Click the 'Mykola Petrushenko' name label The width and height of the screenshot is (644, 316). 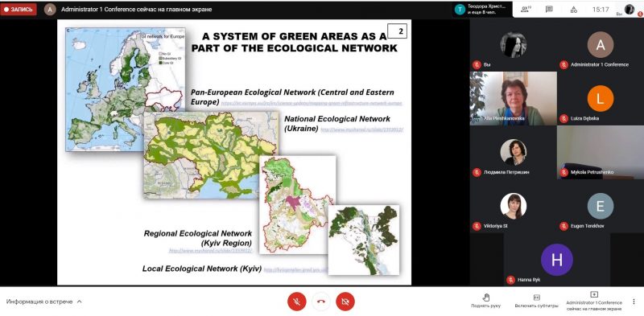(x=592, y=172)
